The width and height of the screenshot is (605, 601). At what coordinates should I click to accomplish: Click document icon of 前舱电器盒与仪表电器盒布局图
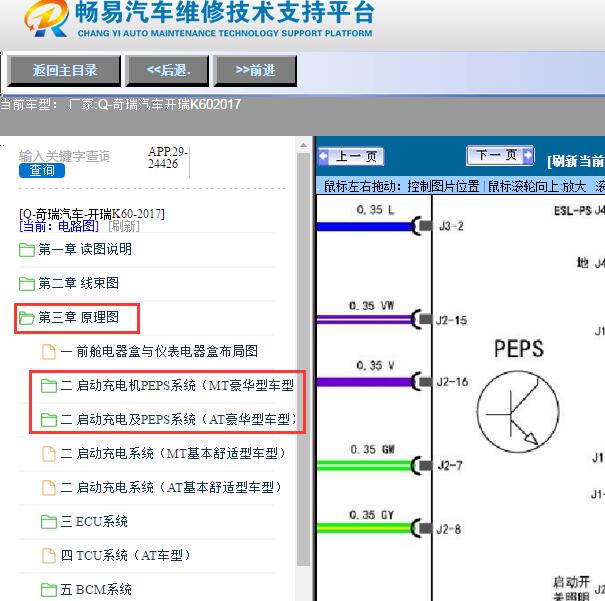click(49, 351)
